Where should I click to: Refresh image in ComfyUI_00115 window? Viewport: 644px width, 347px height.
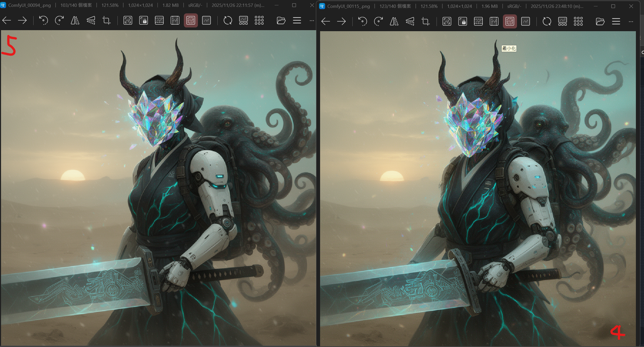547,22
